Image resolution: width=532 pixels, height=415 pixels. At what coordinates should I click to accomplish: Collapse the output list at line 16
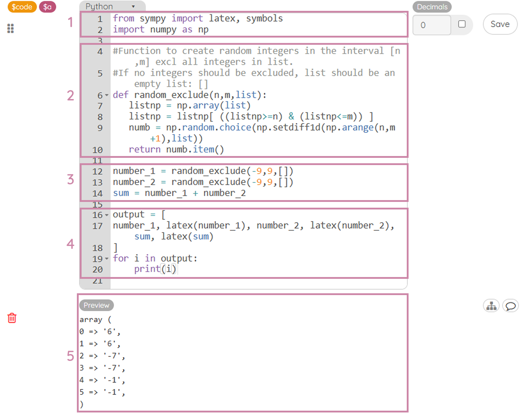click(x=106, y=215)
